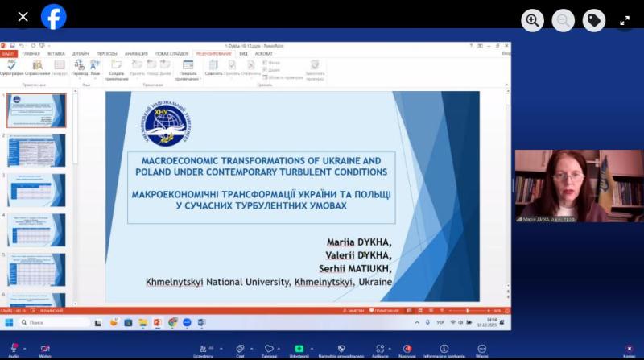Image resolution: width=644 pixels, height=360 pixels.
Task: Click the Koniec end meeting button
Action: [629, 350]
